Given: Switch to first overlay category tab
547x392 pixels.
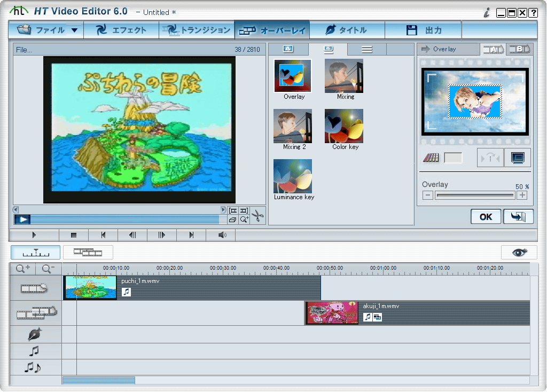Looking at the screenshot, I should (x=288, y=49).
